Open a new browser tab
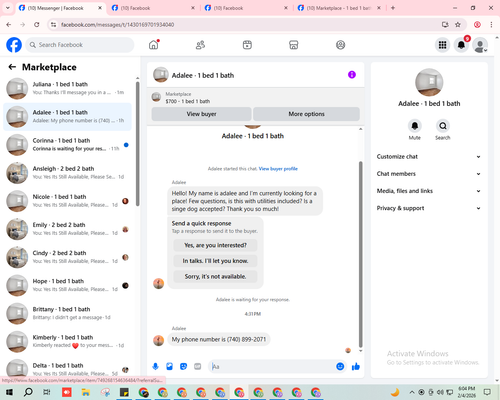 (x=393, y=8)
